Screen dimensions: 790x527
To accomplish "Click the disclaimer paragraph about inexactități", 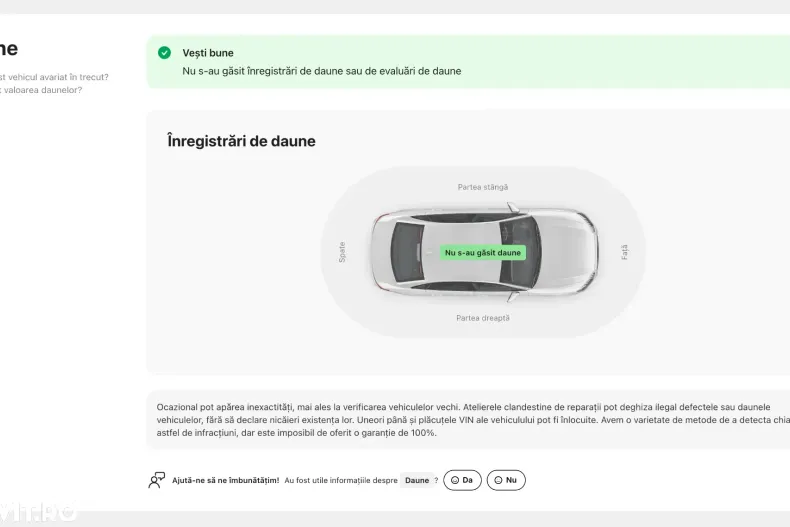I will pos(473,420).
